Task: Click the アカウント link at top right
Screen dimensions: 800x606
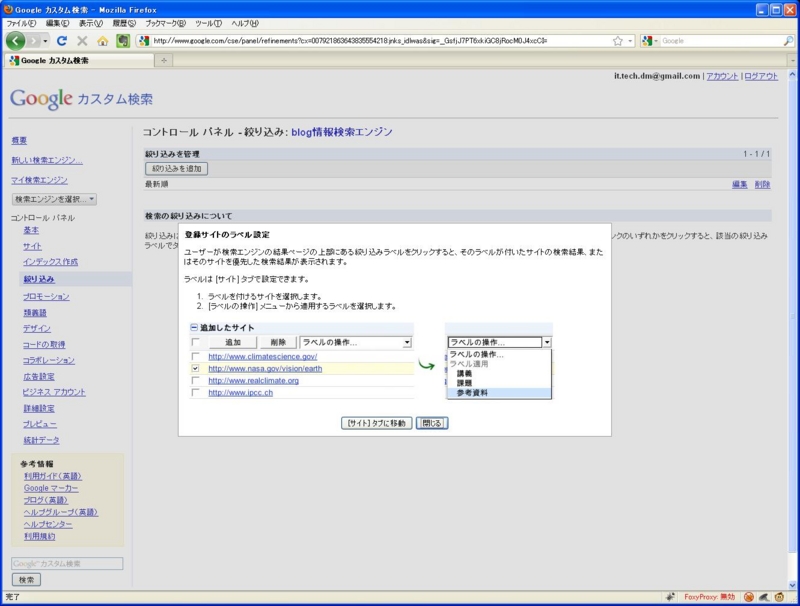Action: coord(722,76)
